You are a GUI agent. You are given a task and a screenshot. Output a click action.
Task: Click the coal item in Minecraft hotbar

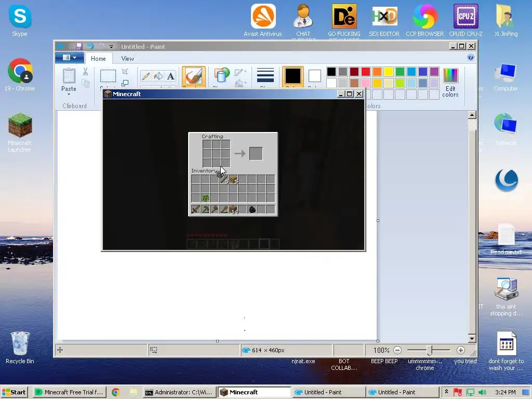click(252, 209)
